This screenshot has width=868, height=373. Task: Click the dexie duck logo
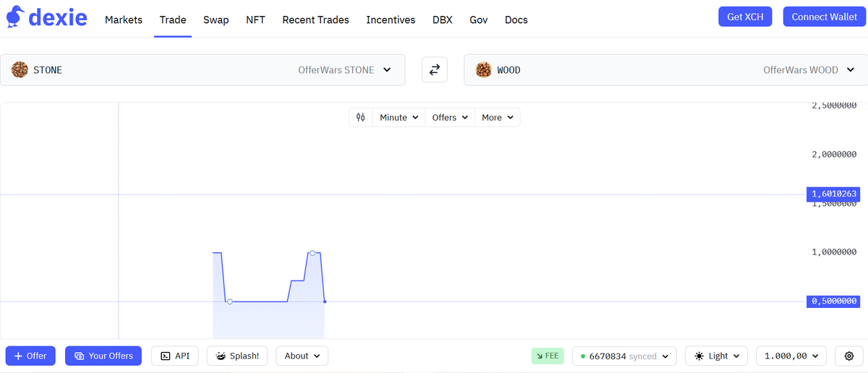tap(15, 17)
